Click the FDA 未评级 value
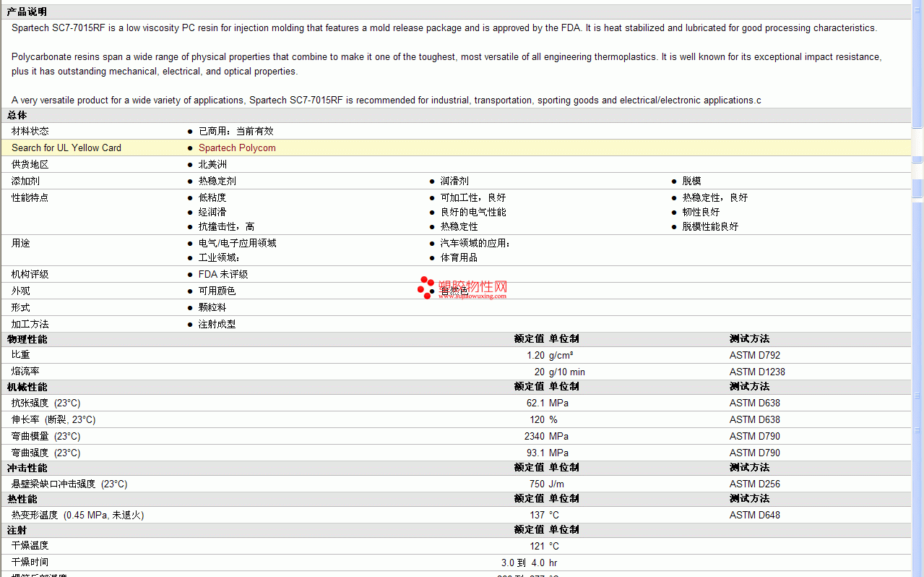This screenshot has height=577, width=924. 223,274
